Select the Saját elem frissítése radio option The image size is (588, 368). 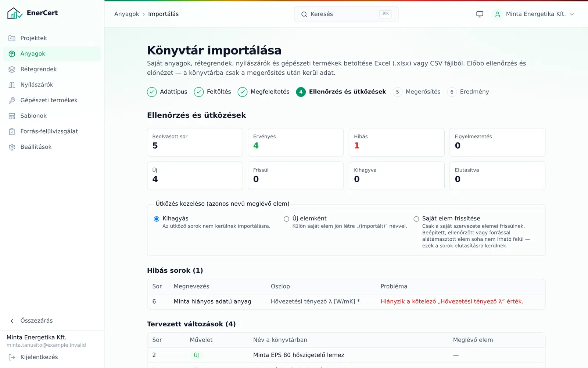coord(416,219)
